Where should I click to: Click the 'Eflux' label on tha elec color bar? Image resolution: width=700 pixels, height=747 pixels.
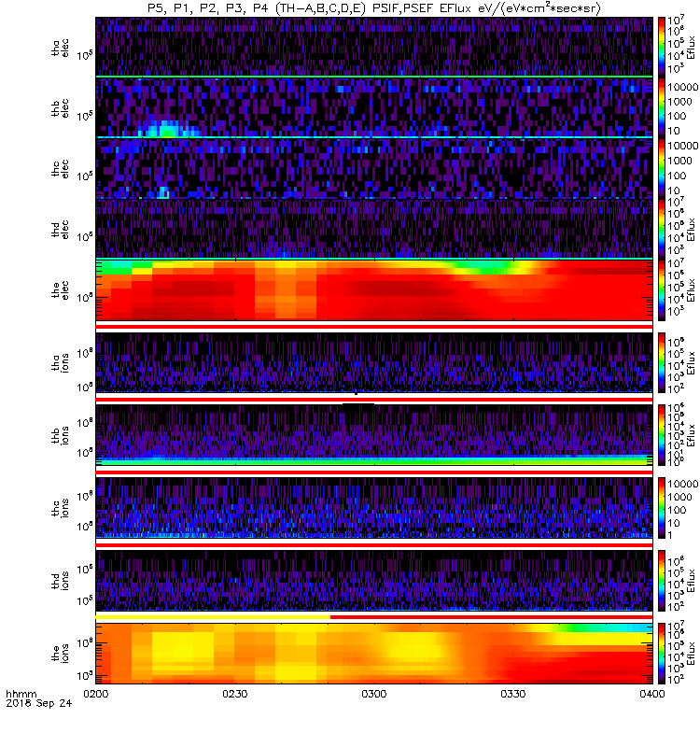point(691,48)
